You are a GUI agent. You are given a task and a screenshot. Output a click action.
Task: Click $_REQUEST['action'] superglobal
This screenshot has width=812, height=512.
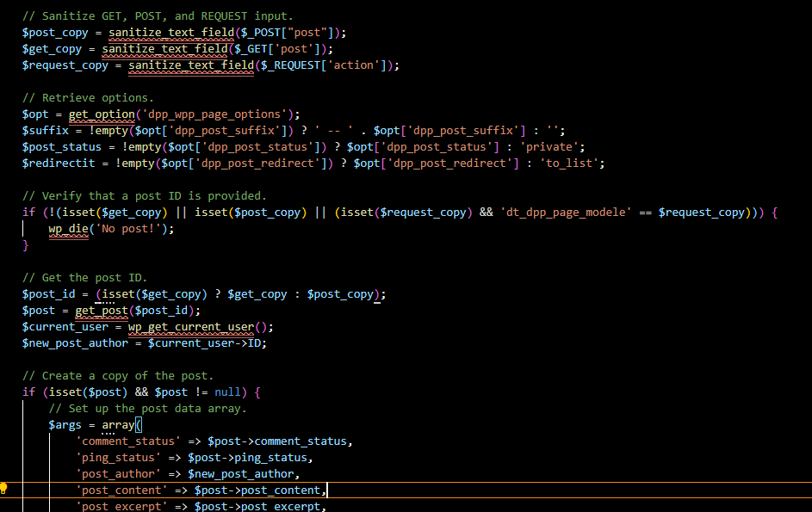pos(324,65)
